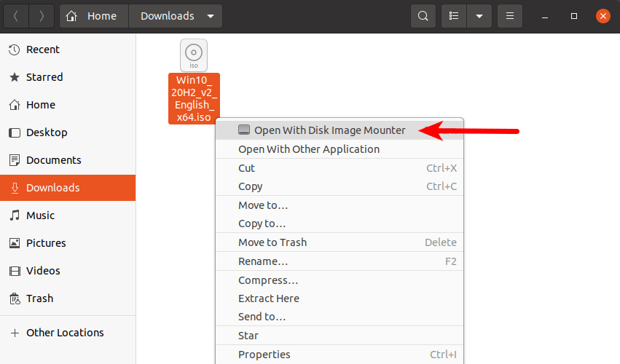Go back with the left arrow button
Screen dimensions: 620x364
tap(16, 16)
